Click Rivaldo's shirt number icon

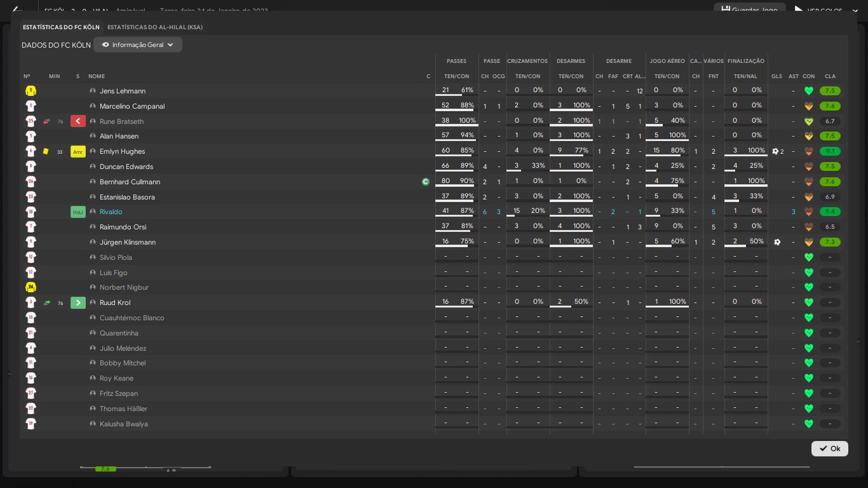pos(31,212)
